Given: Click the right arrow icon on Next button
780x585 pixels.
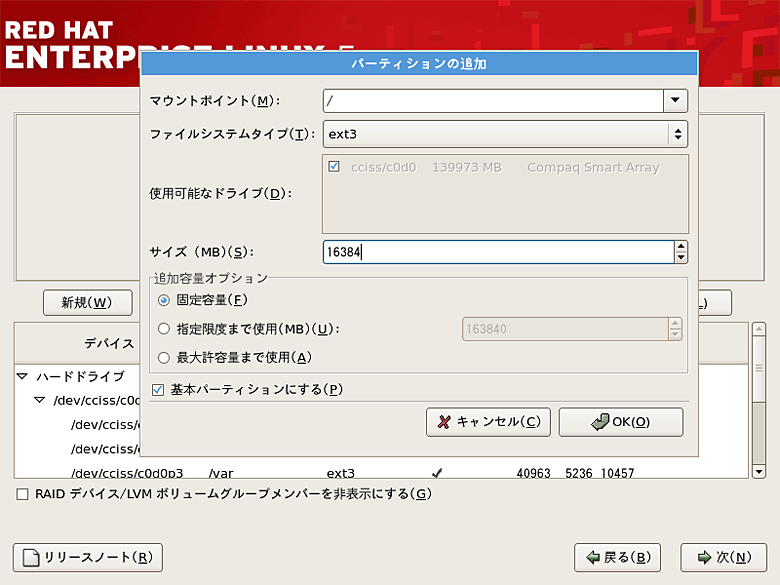Looking at the screenshot, I should click(704, 558).
